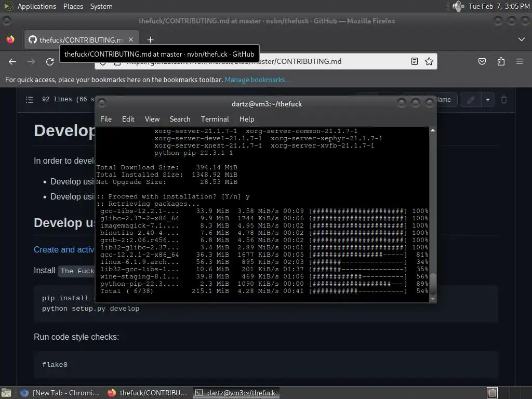This screenshot has width=532, height=399.
Task: Expand the edit options dropdown arrow
Action: pyautogui.click(x=488, y=100)
